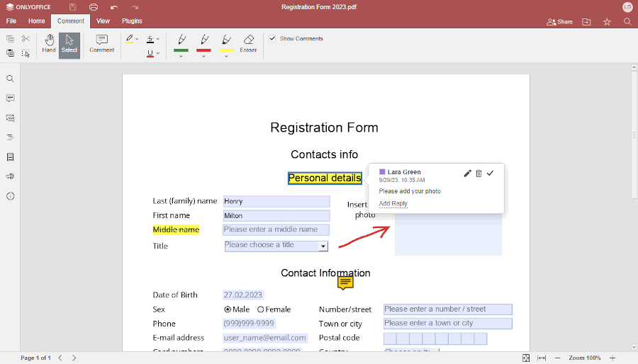638x364 pixels.
Task: Click the Add Reply link
Action: click(x=393, y=204)
